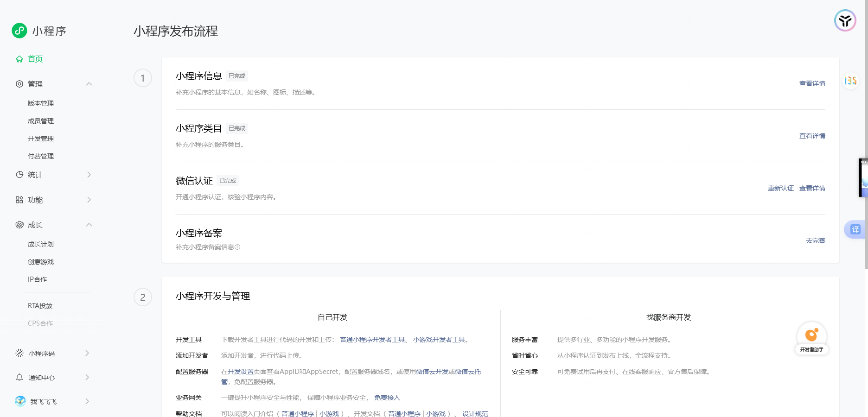The width and height of the screenshot is (868, 417).
Task: Open CPS合作 in the sidebar
Action: (40, 323)
